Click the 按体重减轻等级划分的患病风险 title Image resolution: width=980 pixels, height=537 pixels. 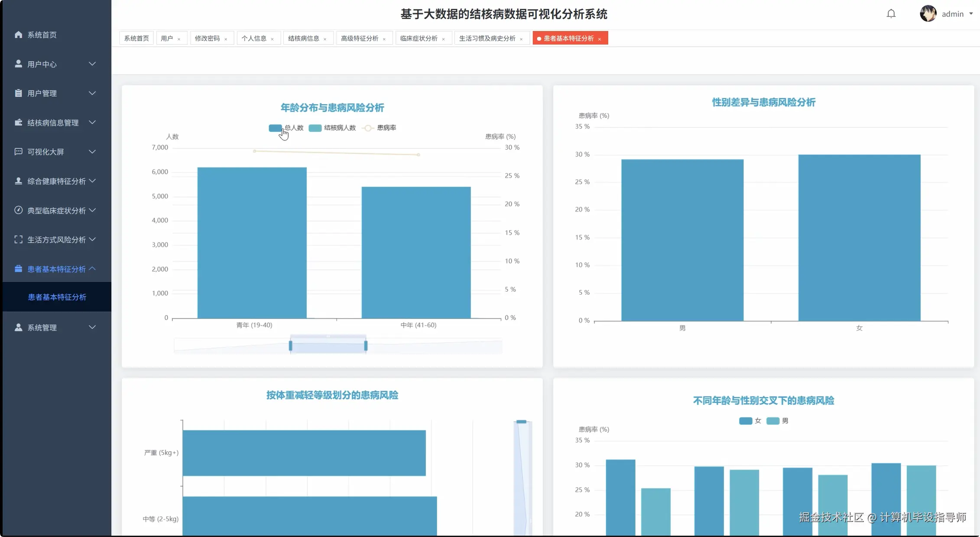click(332, 395)
